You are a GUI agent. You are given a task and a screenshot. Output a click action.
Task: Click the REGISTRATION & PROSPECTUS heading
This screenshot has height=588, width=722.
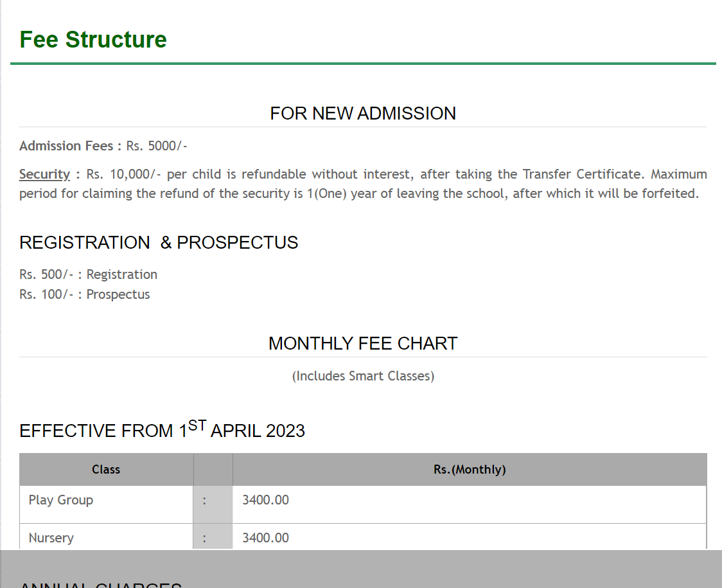point(159,243)
